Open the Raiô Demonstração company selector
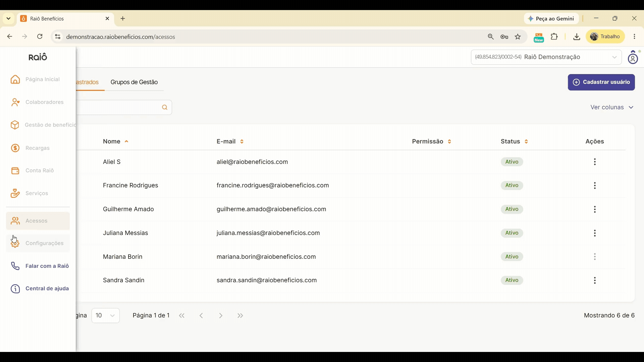 click(x=546, y=57)
